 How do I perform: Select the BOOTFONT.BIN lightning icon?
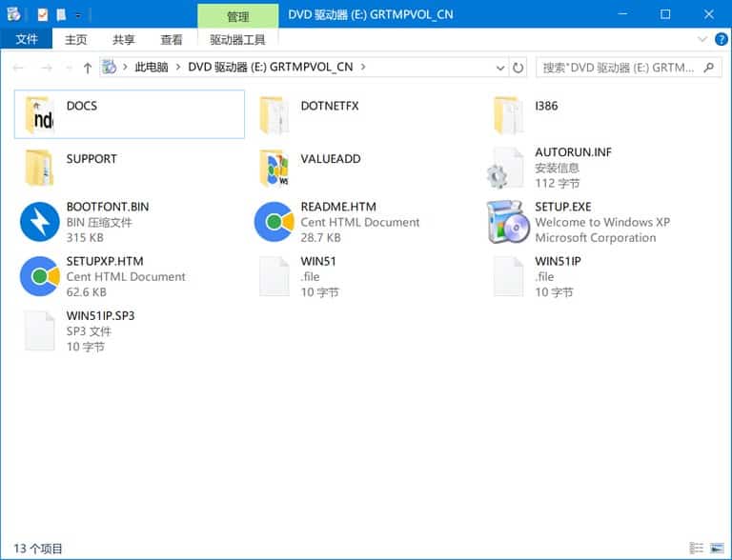40,222
